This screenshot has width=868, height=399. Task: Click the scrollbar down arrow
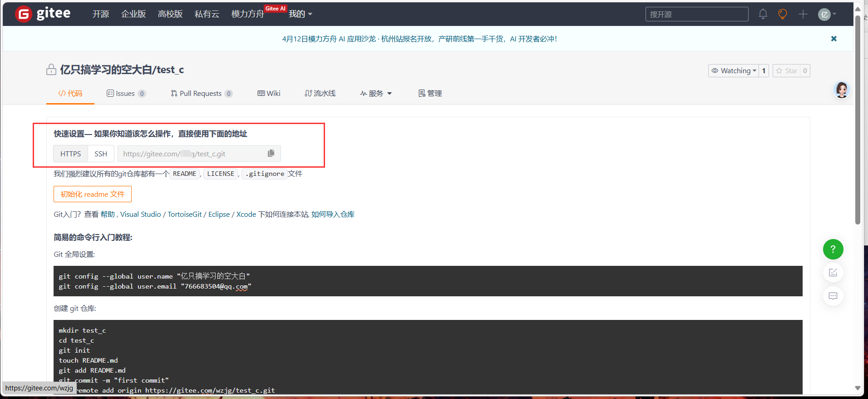tap(858, 388)
